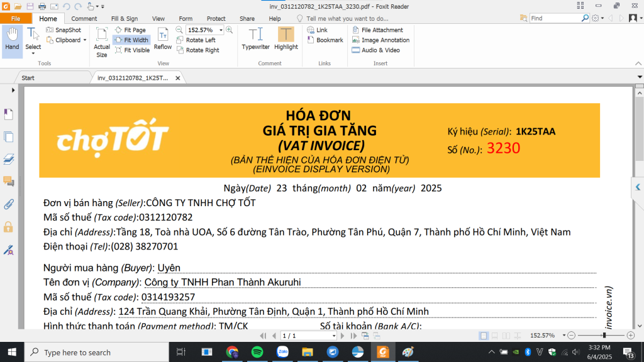
Task: Undo last action in quick access toolbar
Action: pos(66,6)
